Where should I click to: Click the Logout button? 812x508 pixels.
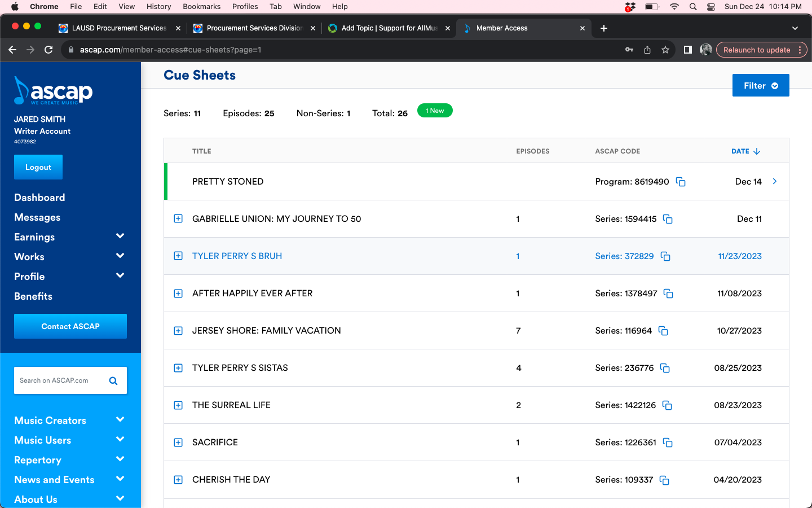38,167
